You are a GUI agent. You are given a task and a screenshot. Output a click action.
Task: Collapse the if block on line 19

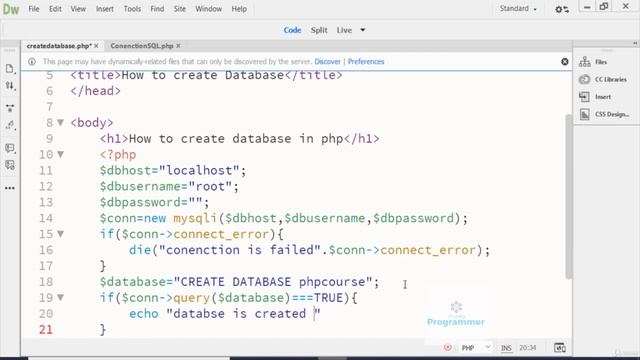pyautogui.click(x=60, y=298)
